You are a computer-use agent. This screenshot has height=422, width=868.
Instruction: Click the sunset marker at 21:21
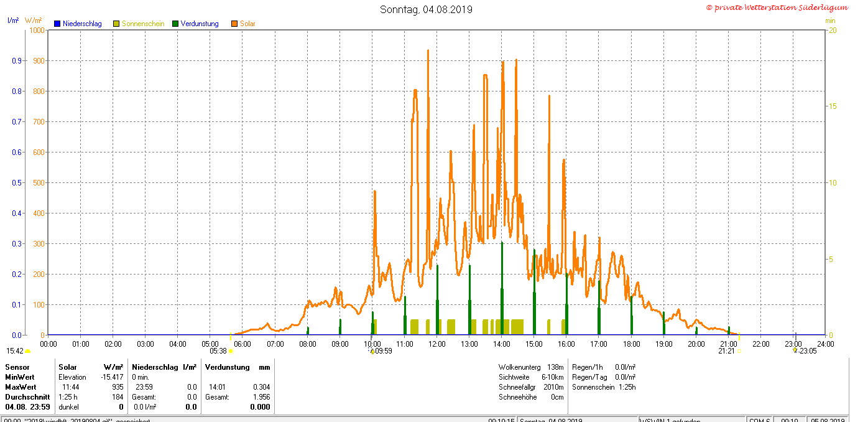739,351
